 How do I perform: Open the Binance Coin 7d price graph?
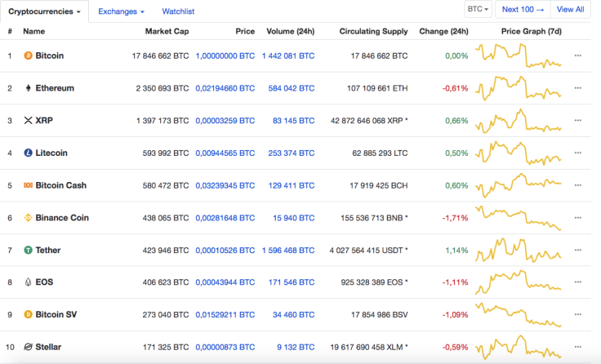519,218
